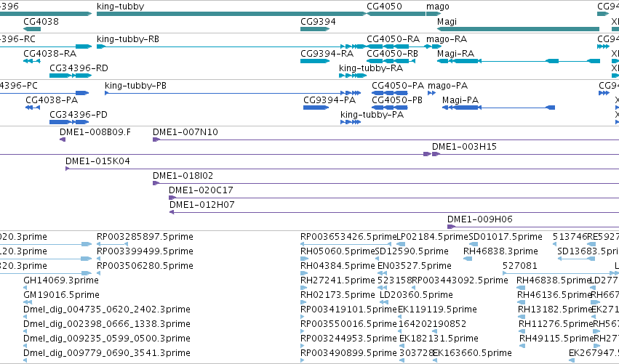Click protein CG4050-PB

390,108
